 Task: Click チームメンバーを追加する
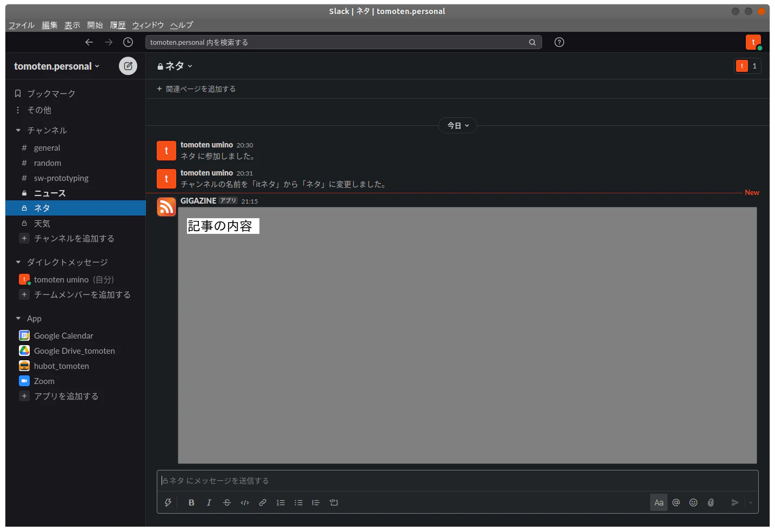[x=75, y=294]
